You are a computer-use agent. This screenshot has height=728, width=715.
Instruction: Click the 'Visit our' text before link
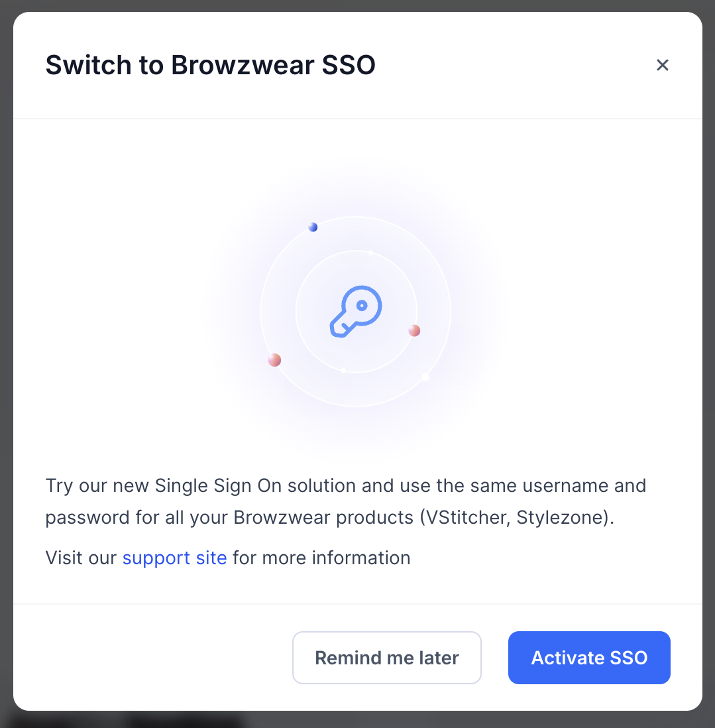[81, 558]
